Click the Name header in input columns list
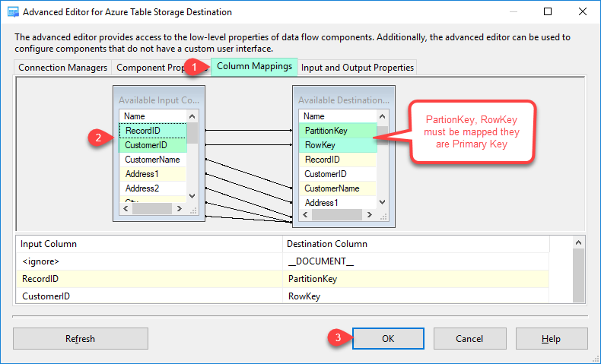This screenshot has width=601, height=364. tap(153, 116)
